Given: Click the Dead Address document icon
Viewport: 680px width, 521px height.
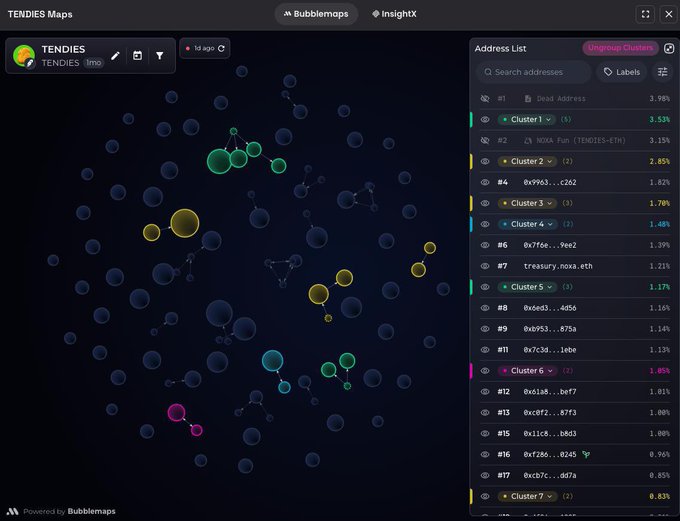Looking at the screenshot, I should click(x=528, y=98).
